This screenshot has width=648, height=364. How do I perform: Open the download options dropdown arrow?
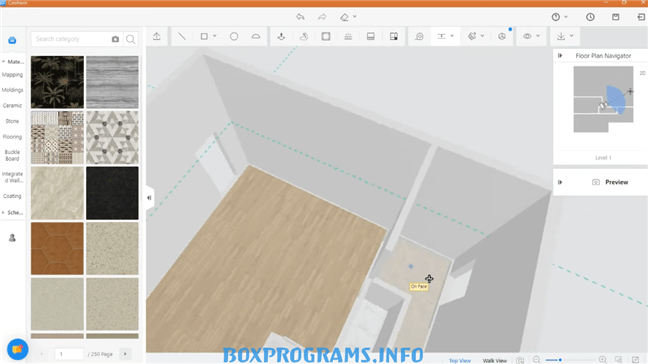click(572, 36)
